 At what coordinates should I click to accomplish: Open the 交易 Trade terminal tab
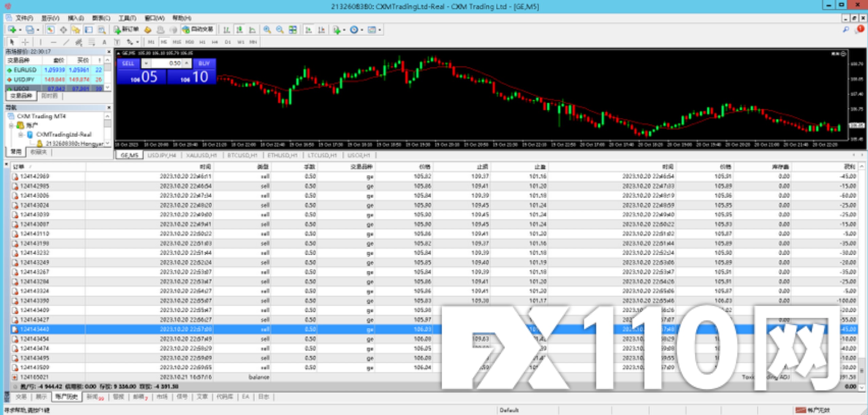[x=21, y=397]
